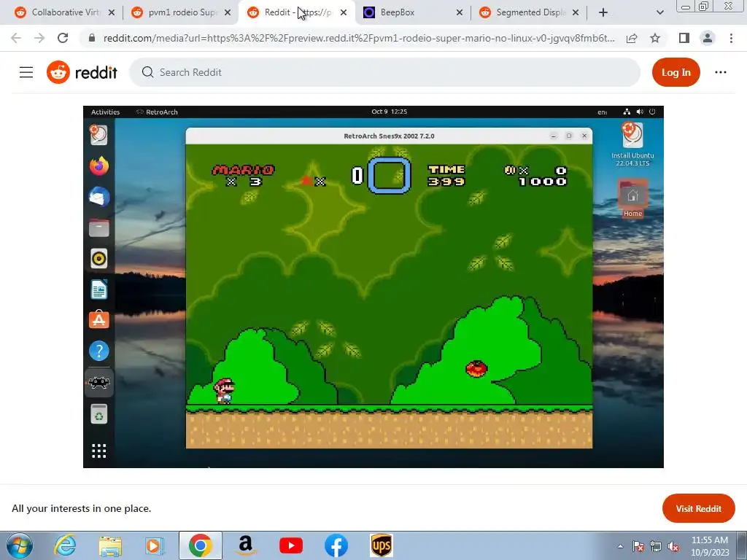The width and height of the screenshot is (747, 560).
Task: Open the Chrome profile menu
Action: click(x=708, y=38)
